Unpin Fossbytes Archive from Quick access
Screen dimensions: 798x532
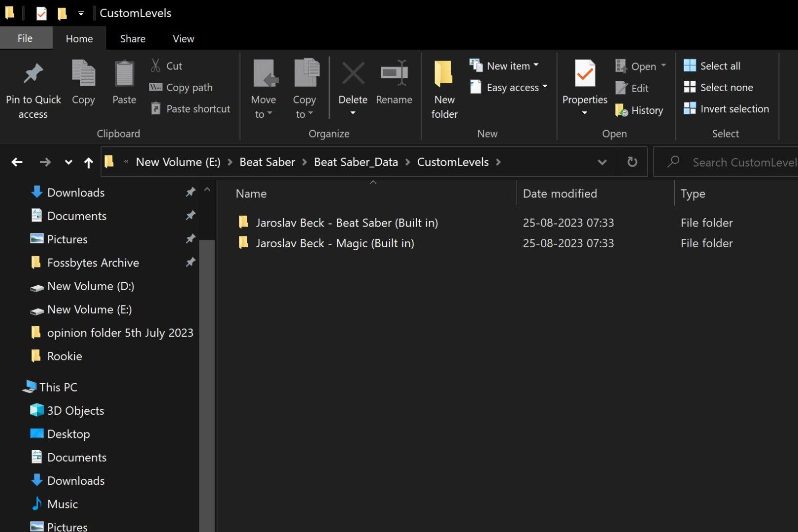(x=190, y=262)
